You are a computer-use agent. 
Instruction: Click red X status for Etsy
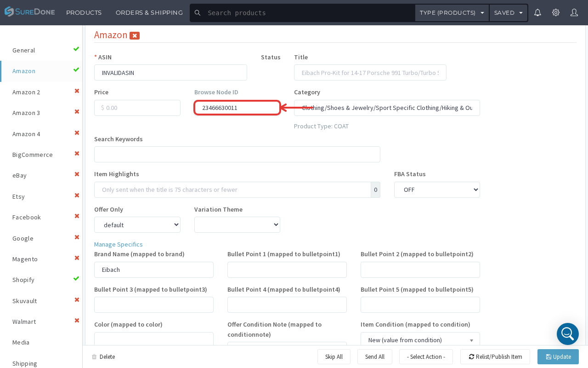click(x=77, y=195)
